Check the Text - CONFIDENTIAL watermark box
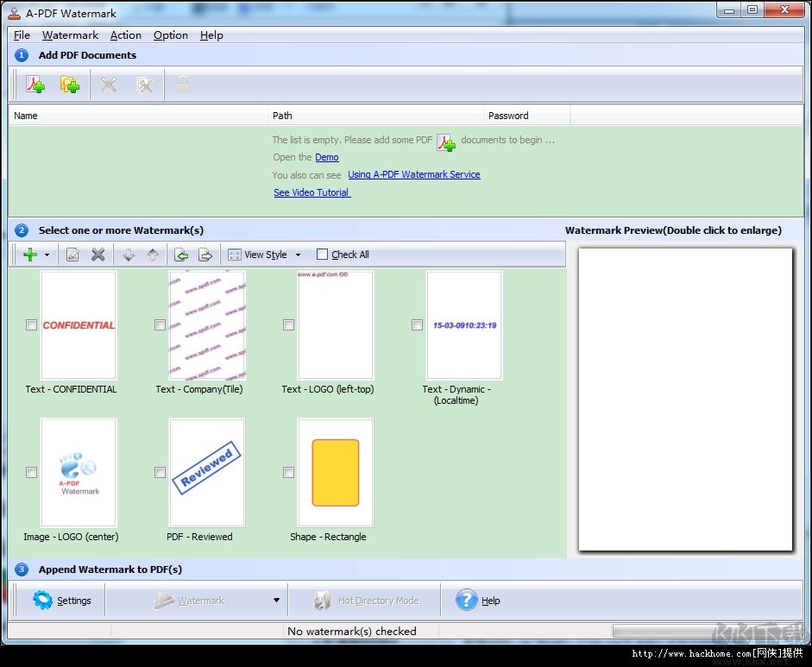This screenshot has height=667, width=812. pos(32,325)
